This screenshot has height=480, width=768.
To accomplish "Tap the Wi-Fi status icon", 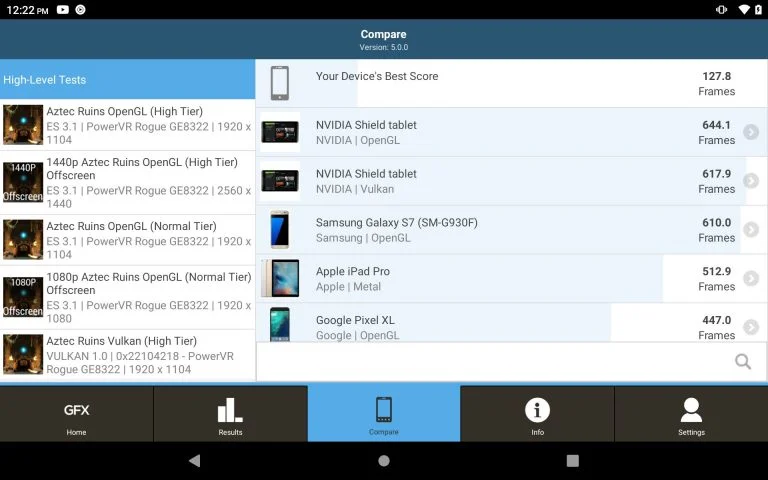I will 744,9.
